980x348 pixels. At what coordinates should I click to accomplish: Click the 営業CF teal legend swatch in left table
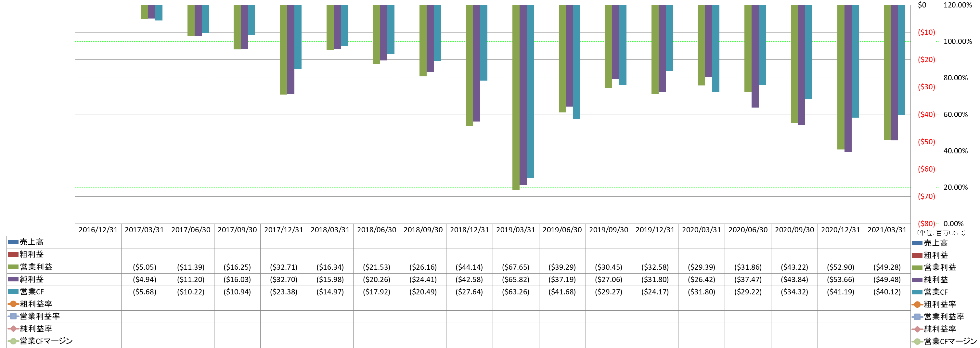coord(13,291)
